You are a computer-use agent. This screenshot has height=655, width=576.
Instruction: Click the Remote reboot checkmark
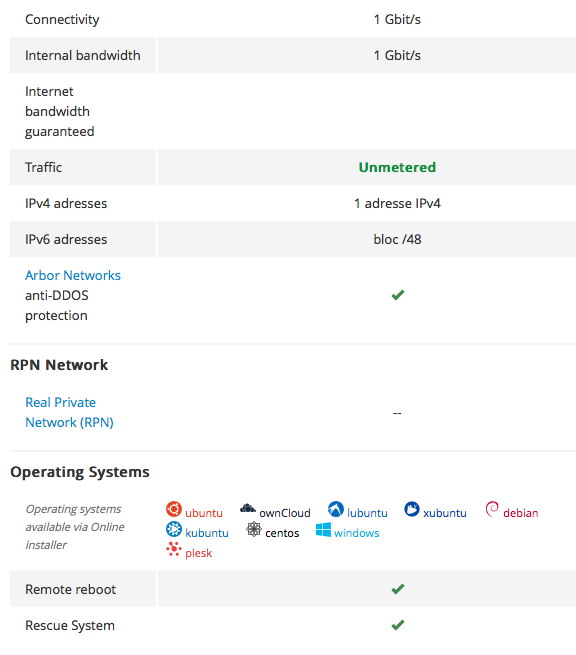click(x=398, y=589)
